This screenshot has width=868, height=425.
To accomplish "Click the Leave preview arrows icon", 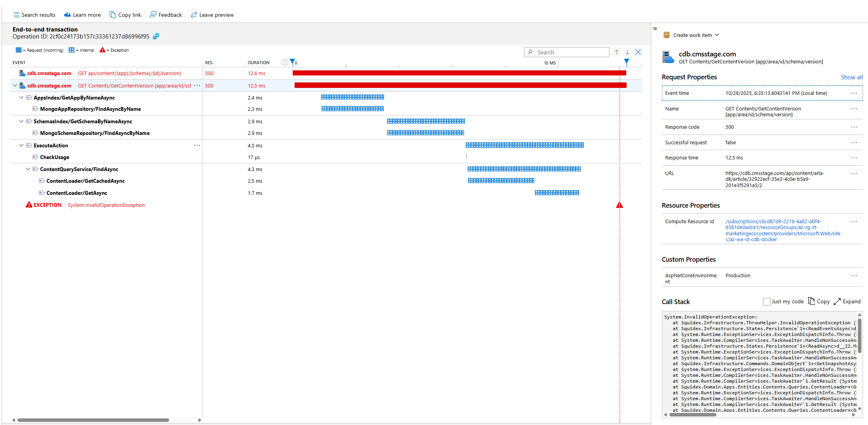I will (x=194, y=15).
